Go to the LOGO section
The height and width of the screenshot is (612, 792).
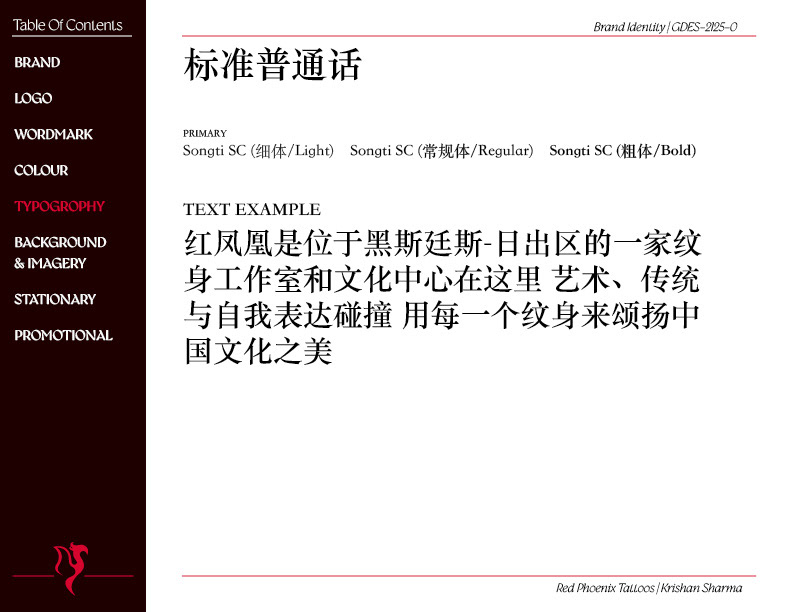pos(33,98)
